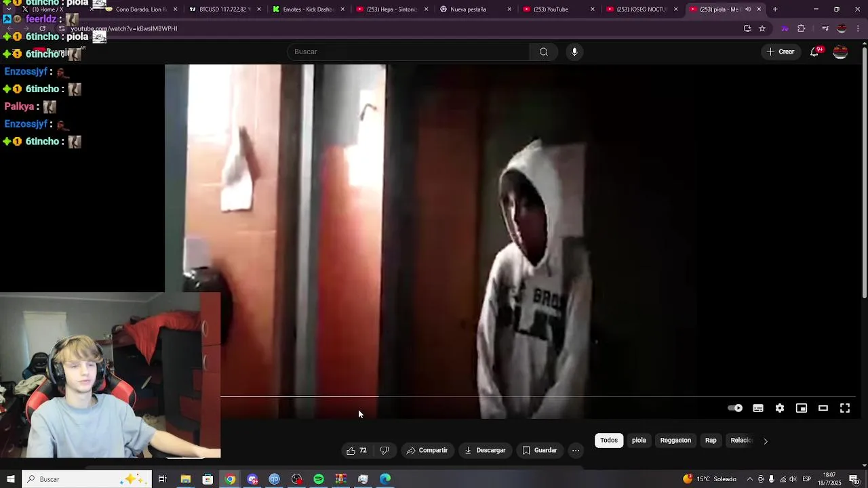Click the Compartir share button
This screenshot has height=488, width=868.
tap(427, 450)
